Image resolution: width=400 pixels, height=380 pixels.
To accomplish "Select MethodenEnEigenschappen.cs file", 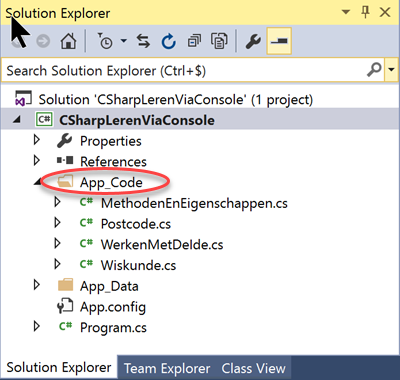I will click(194, 203).
